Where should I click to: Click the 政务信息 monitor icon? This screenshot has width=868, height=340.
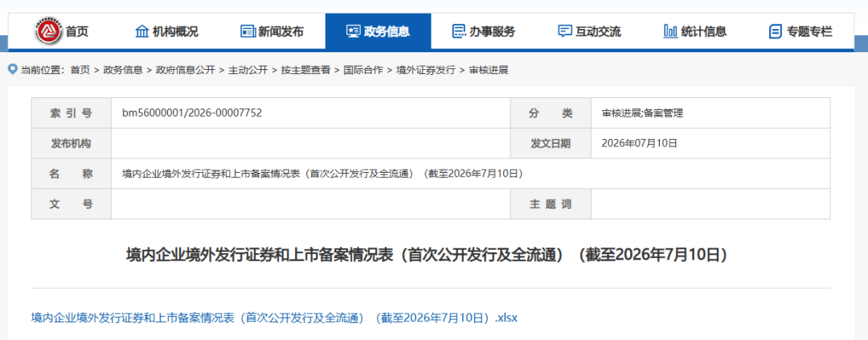click(x=353, y=31)
